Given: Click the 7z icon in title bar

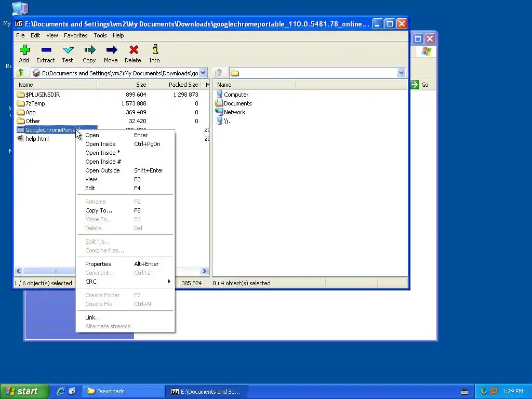Looking at the screenshot, I should (19, 24).
